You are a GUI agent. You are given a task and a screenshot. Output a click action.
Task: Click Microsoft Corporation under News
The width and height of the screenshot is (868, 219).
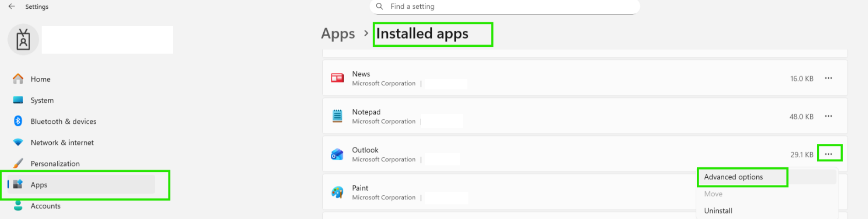(x=384, y=83)
